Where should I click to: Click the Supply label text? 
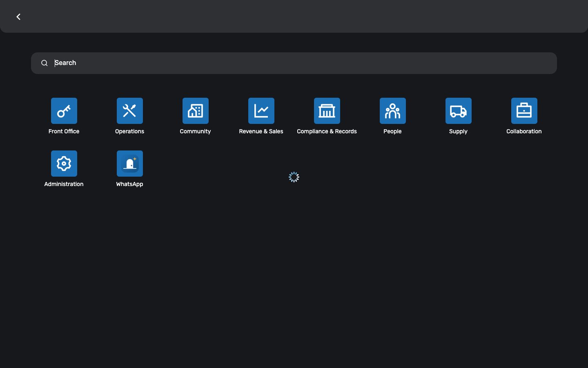point(459,131)
